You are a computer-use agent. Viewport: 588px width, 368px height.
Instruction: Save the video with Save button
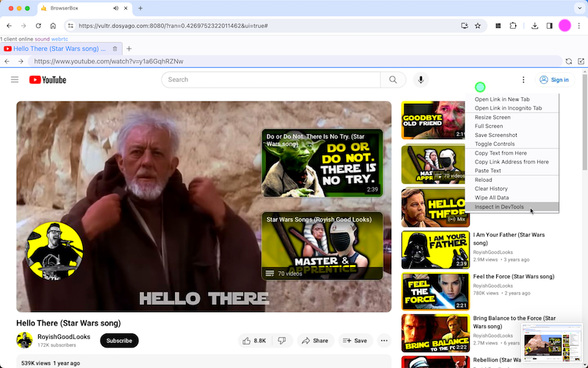coord(355,341)
